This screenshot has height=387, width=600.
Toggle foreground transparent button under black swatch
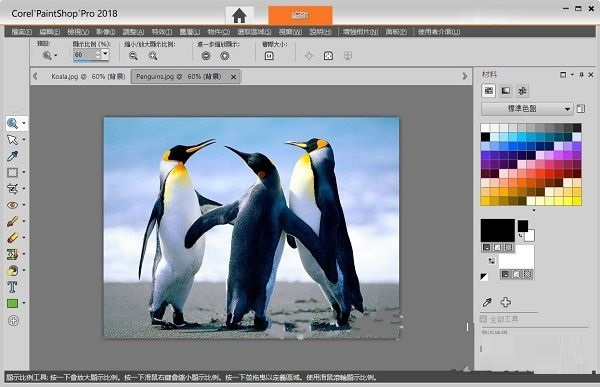509,247
